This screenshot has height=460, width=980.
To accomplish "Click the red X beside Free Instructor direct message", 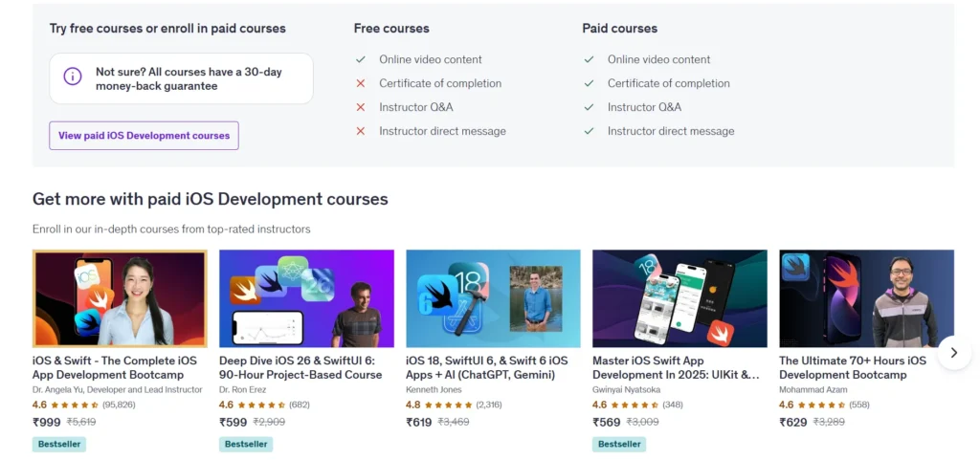I will click(361, 131).
